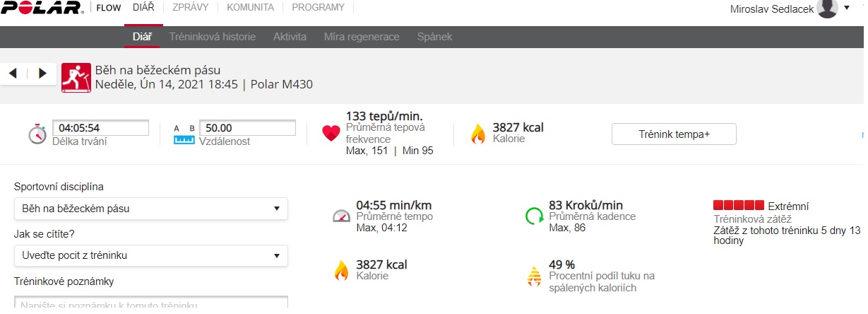
Task: Switch to Tréninková historie tab
Action: click(213, 37)
